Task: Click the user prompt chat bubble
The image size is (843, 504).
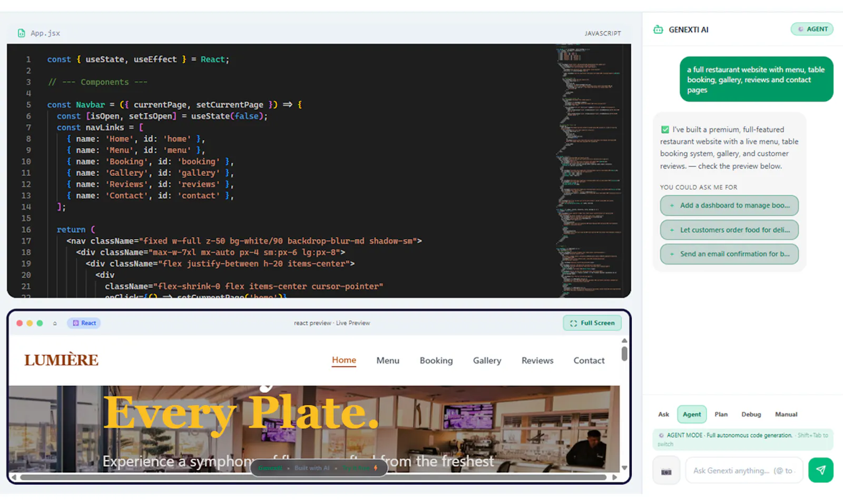Action: (x=756, y=79)
